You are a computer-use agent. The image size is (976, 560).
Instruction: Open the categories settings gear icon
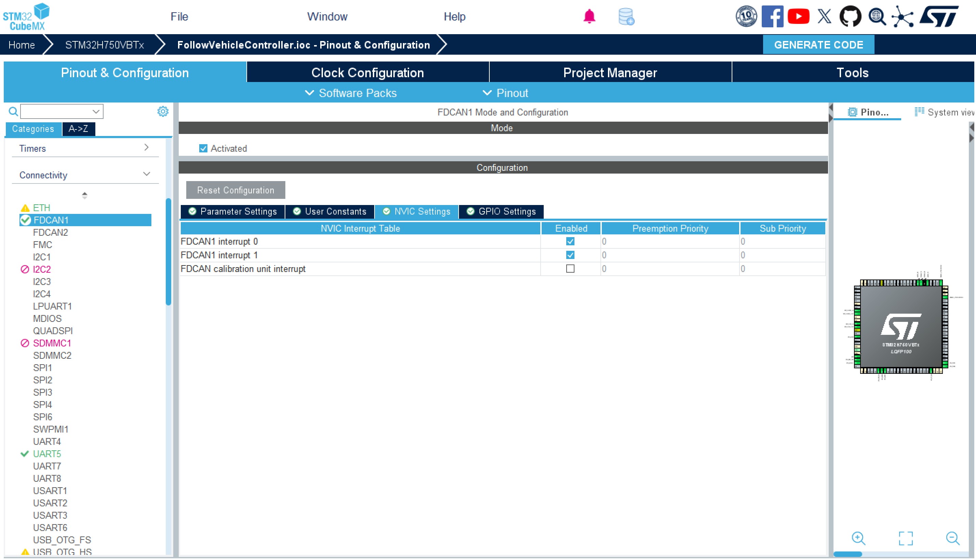163,111
